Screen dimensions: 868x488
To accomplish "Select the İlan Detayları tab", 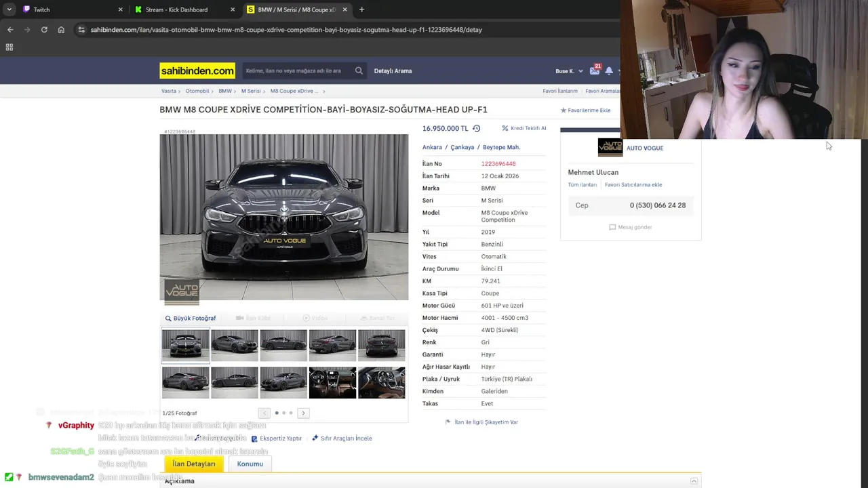I will click(x=194, y=464).
